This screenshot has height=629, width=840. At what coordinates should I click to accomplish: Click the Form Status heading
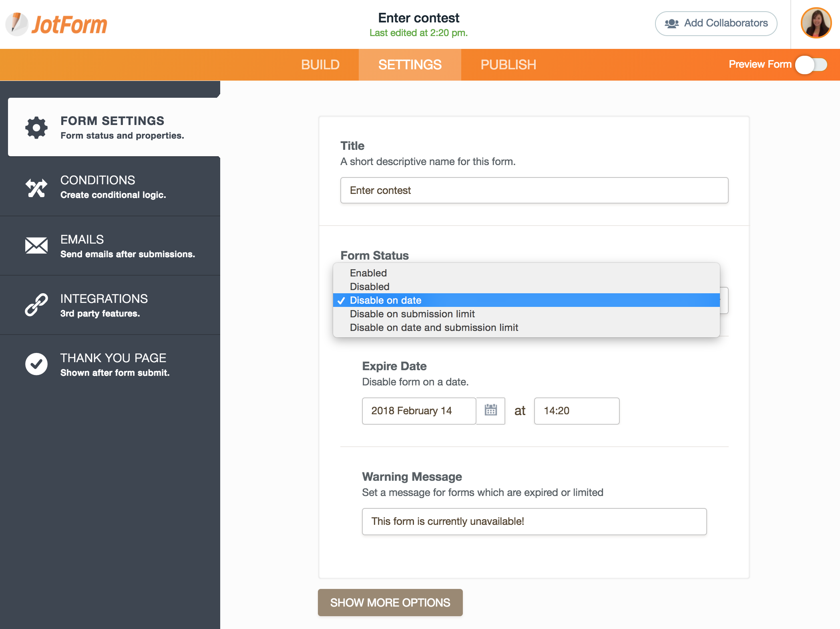(374, 255)
